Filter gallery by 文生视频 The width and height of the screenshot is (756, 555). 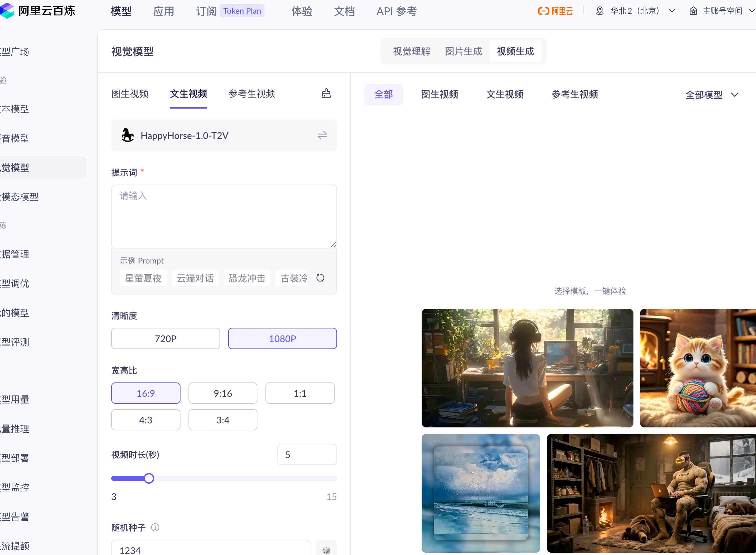tap(505, 95)
